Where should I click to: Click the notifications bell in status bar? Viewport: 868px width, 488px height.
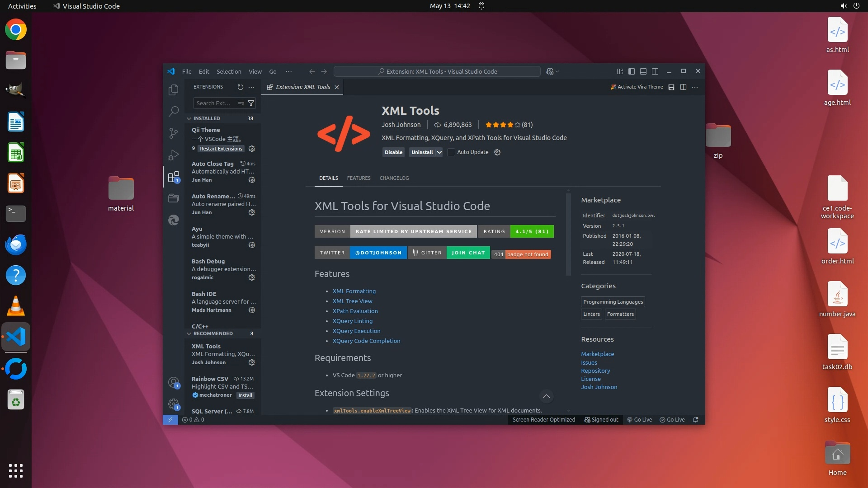pyautogui.click(x=696, y=419)
